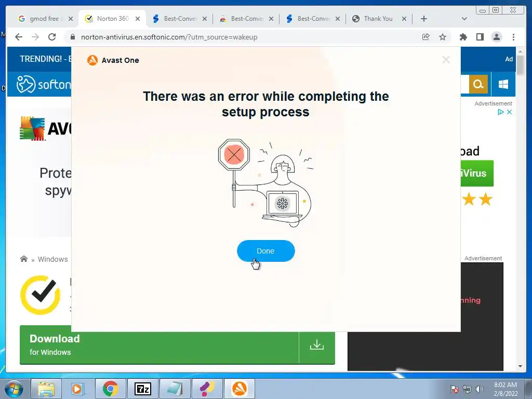The image size is (532, 399).
Task: Click the Norton checkmark app icon
Action: pyautogui.click(x=41, y=295)
